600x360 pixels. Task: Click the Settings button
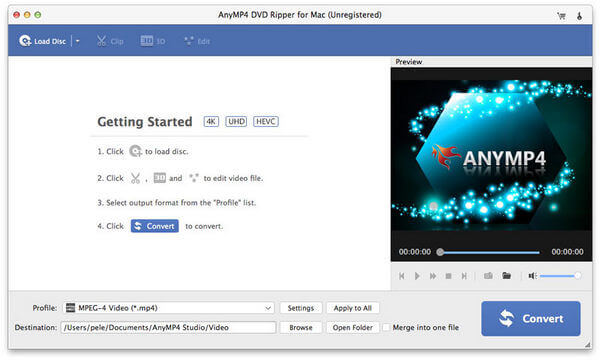click(301, 308)
